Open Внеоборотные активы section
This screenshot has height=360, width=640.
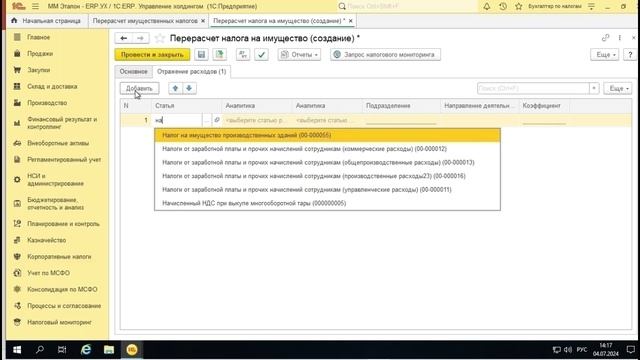pos(57,143)
